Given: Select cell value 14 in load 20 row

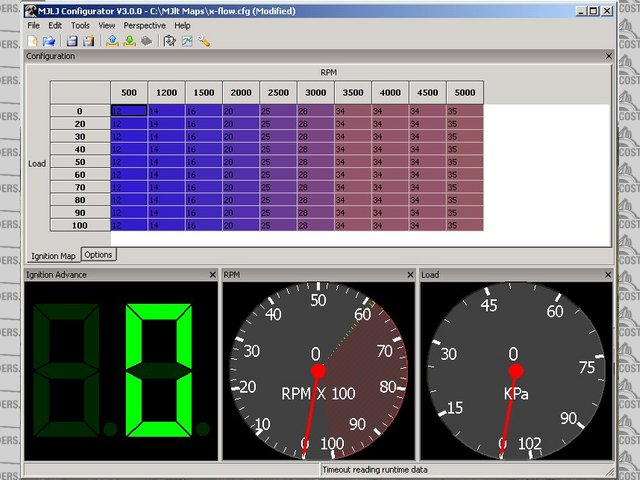Looking at the screenshot, I should point(167,124).
